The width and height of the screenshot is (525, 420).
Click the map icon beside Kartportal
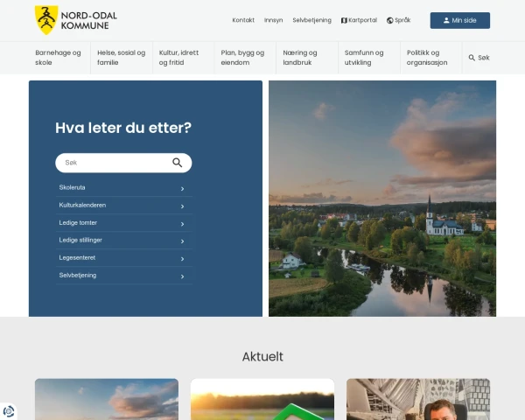pos(344,20)
